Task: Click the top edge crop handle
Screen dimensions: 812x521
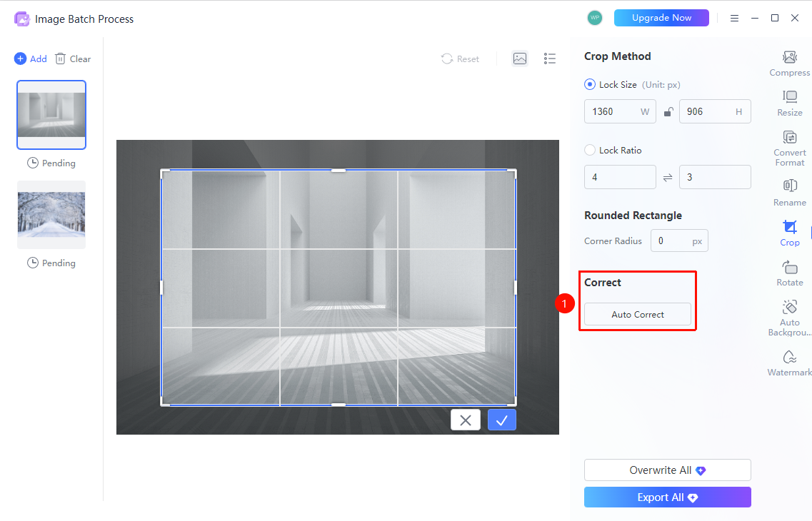Action: coord(339,171)
